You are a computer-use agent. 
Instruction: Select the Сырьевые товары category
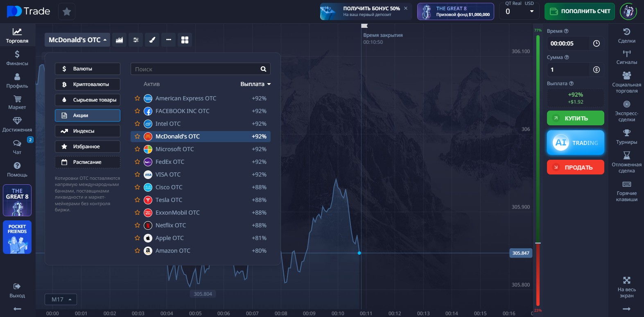click(88, 100)
